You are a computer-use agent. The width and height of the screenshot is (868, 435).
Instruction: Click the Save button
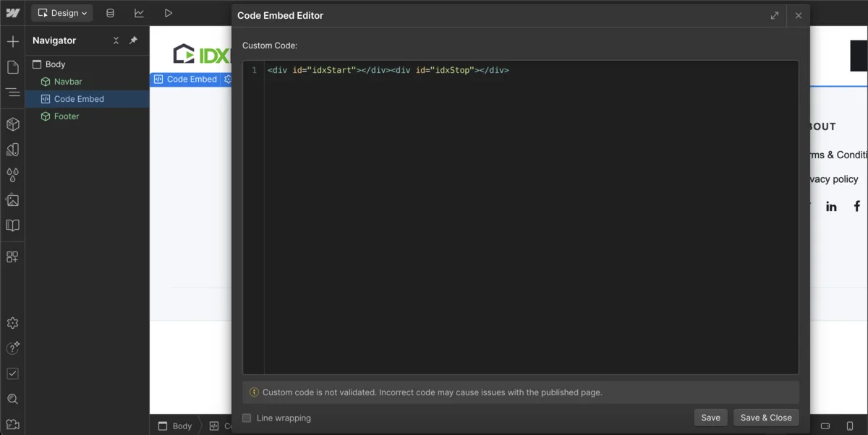point(710,418)
